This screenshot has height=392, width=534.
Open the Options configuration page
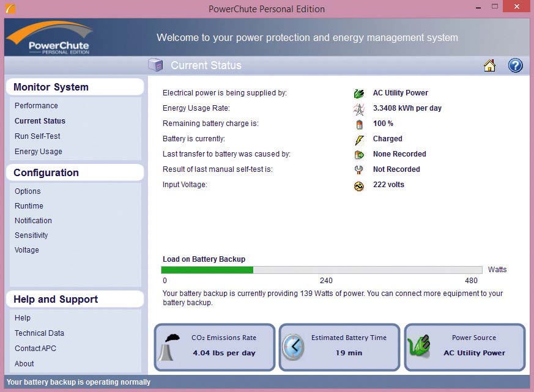(28, 191)
